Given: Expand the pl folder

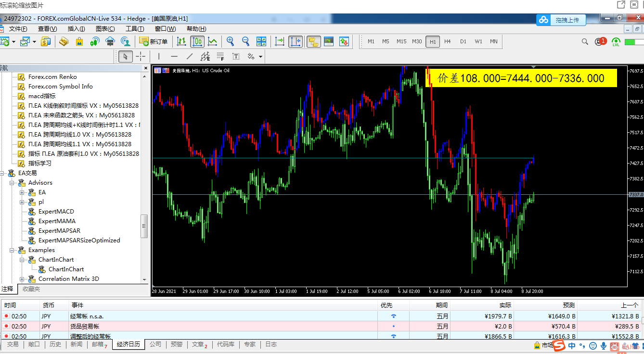Looking at the screenshot, I should [22, 202].
